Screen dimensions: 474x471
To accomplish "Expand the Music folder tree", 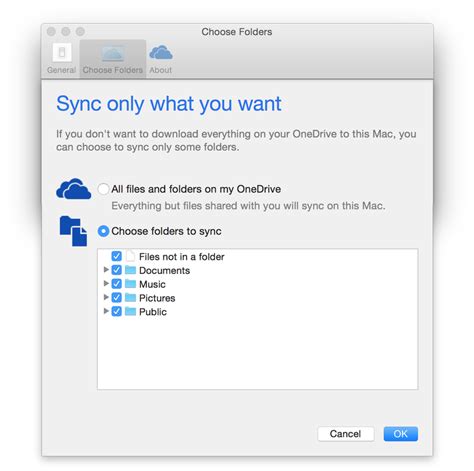I will [x=106, y=283].
